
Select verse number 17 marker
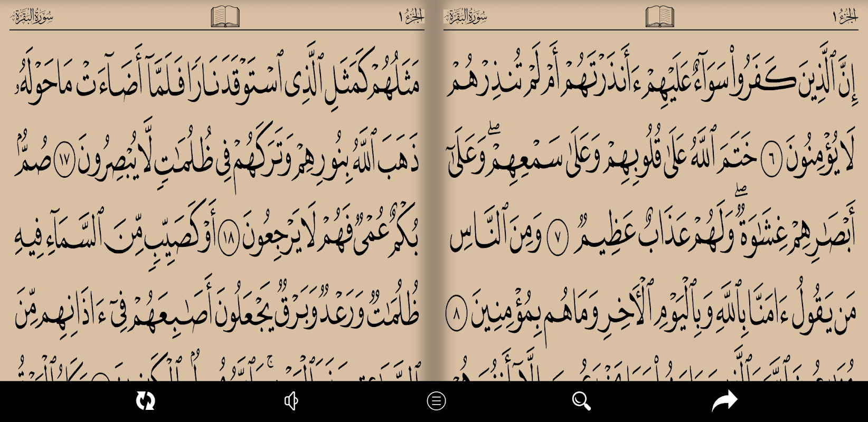click(64, 160)
